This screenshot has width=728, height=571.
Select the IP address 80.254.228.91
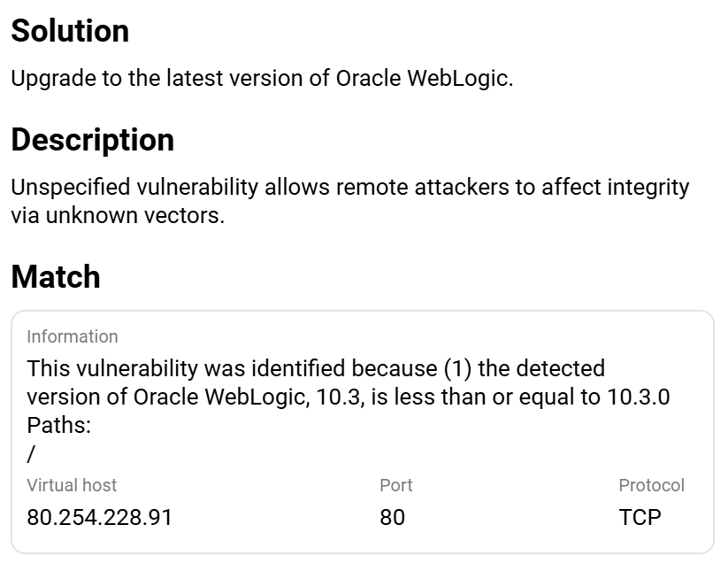tap(99, 517)
